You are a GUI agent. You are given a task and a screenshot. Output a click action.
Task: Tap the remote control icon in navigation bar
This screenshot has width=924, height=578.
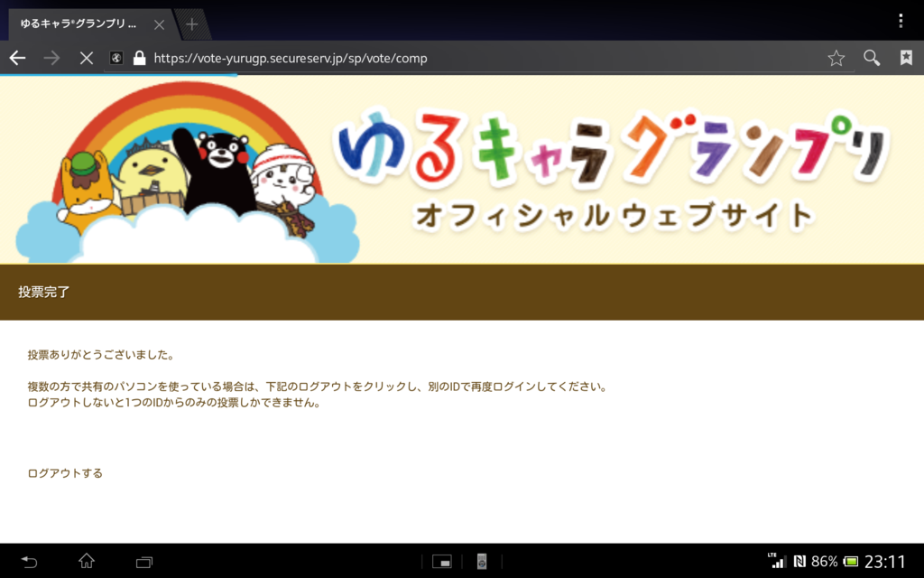[482, 562]
